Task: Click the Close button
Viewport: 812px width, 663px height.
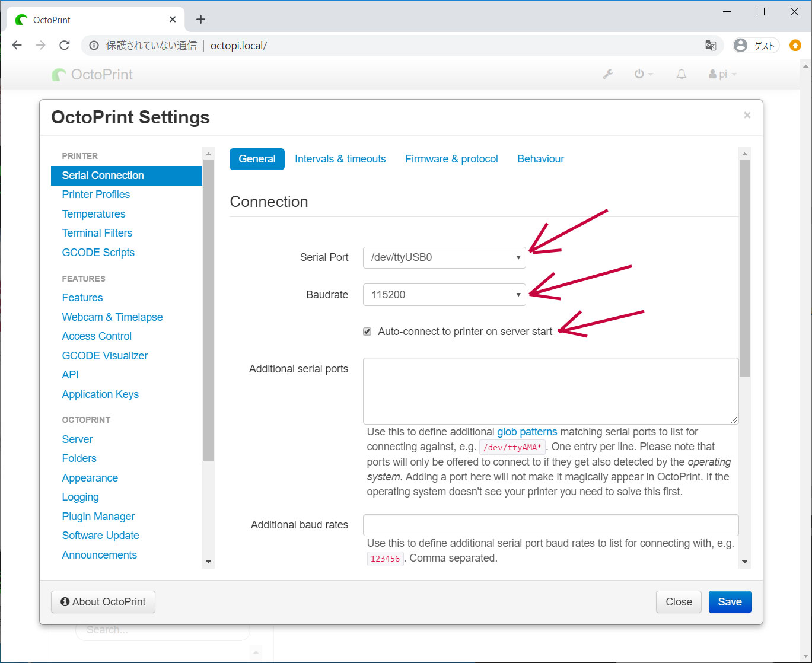Action: point(679,602)
